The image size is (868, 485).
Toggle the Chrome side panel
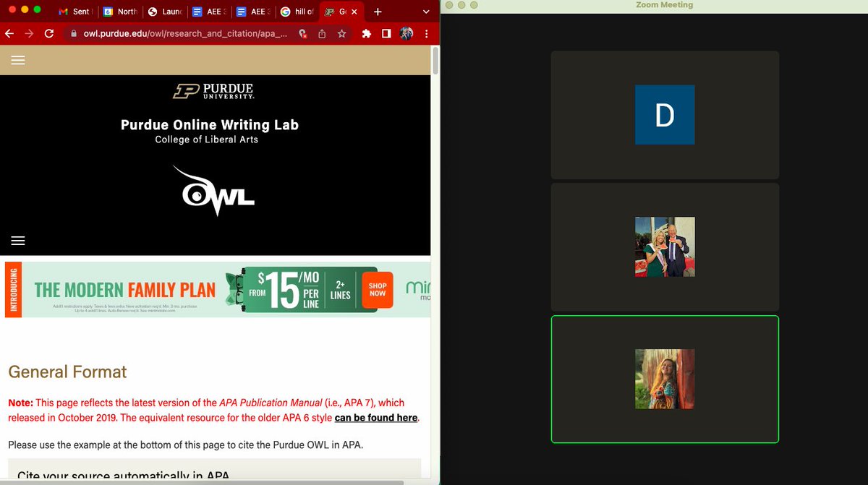[x=386, y=33]
